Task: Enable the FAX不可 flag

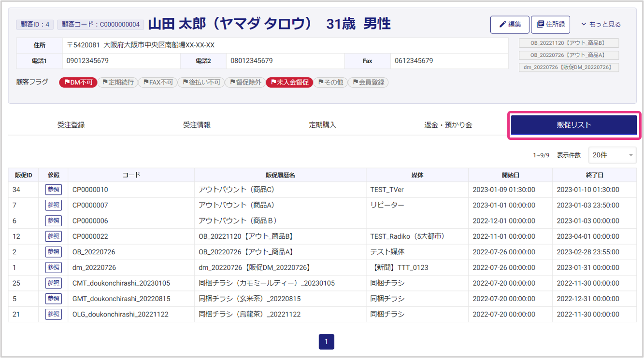Action: [x=157, y=83]
